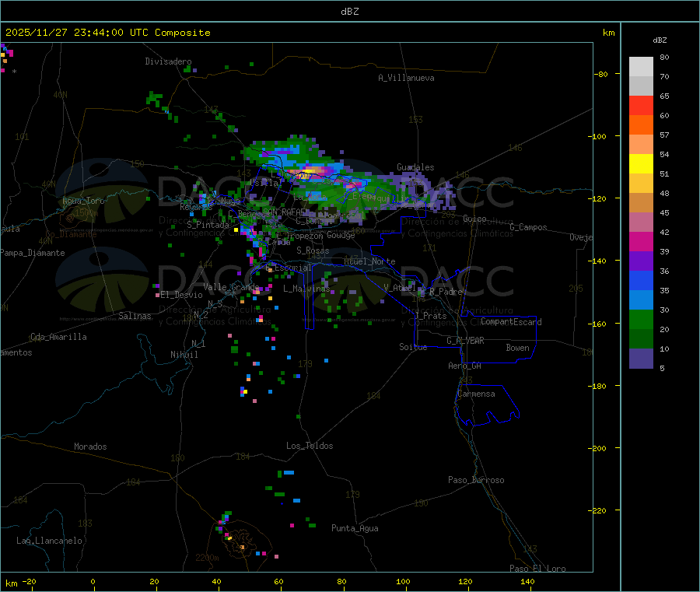Screen dimensions: 700x592
Task: Click the Bowen location label
Action: point(517,347)
